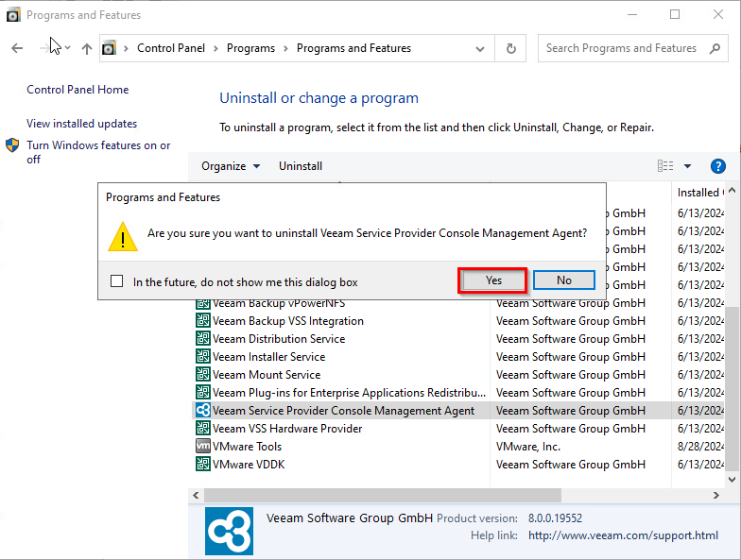Click Veeam VSS Hardware Provider icon
This screenshot has width=741, height=560.
pyautogui.click(x=203, y=429)
